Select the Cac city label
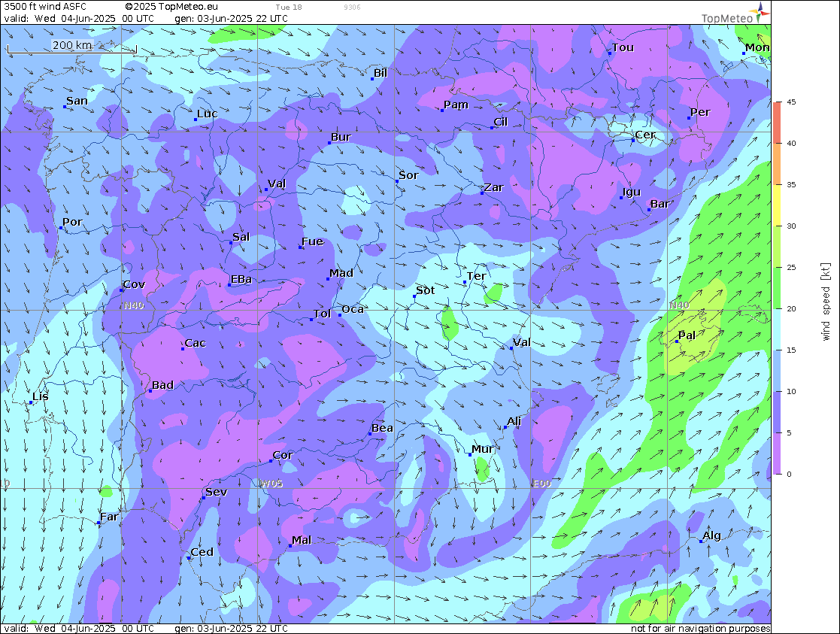 (196, 343)
